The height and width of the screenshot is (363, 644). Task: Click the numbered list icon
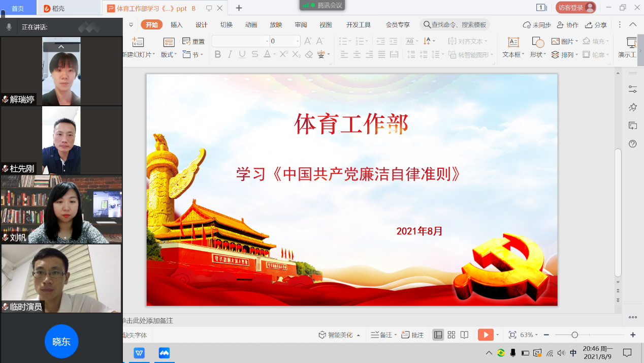click(361, 41)
